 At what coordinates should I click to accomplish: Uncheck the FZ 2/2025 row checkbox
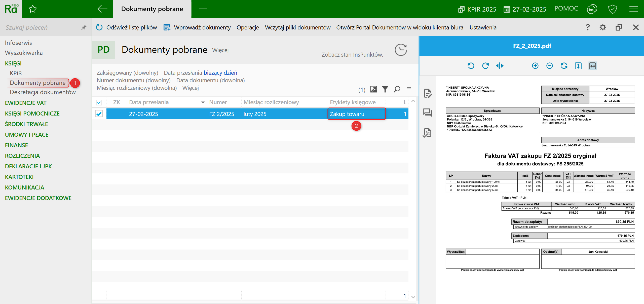[99, 114]
